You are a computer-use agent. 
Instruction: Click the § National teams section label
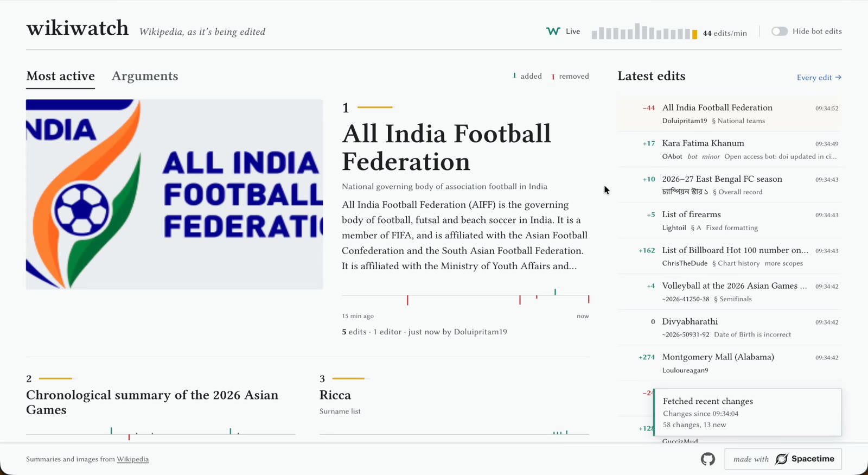738,121
